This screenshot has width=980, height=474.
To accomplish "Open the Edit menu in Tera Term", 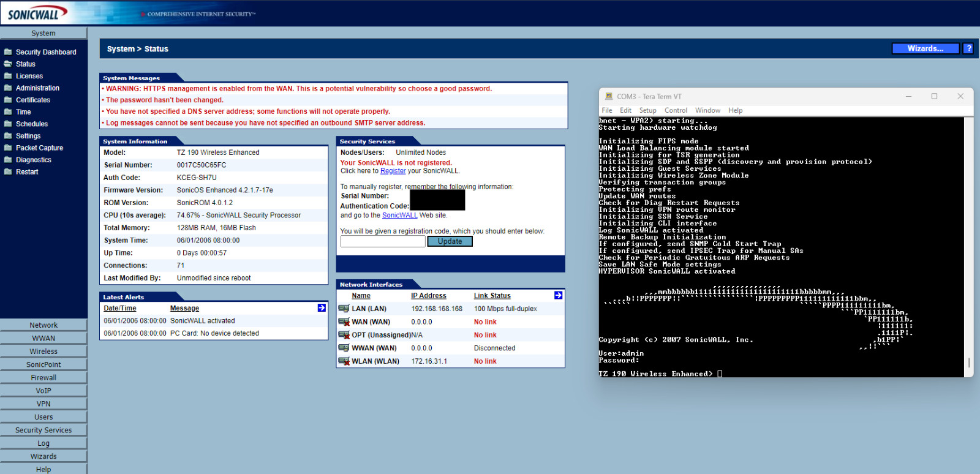I will point(625,110).
